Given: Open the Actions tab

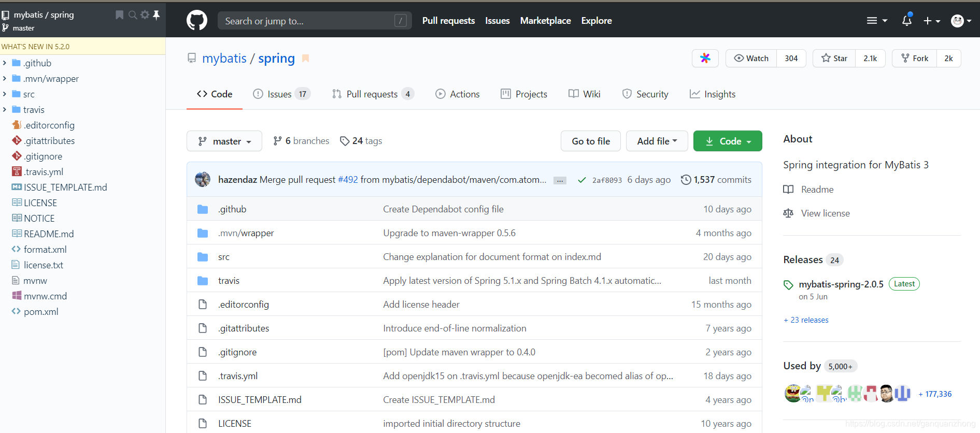Looking at the screenshot, I should coord(458,94).
